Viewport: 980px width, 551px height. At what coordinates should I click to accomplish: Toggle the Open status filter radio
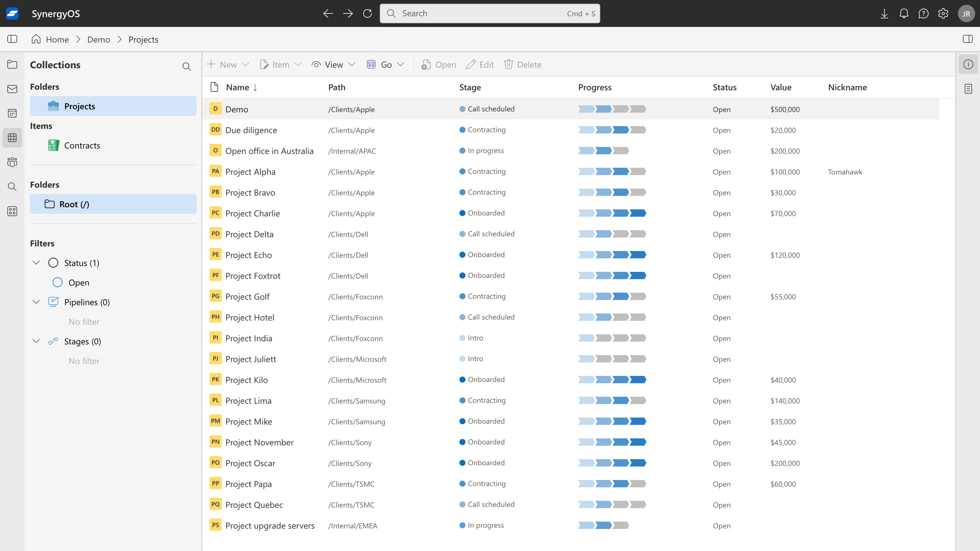pos(58,283)
